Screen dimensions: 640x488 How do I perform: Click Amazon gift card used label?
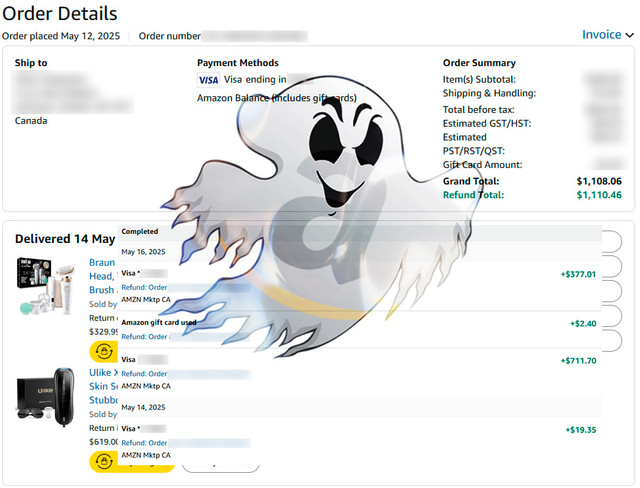[x=159, y=322]
